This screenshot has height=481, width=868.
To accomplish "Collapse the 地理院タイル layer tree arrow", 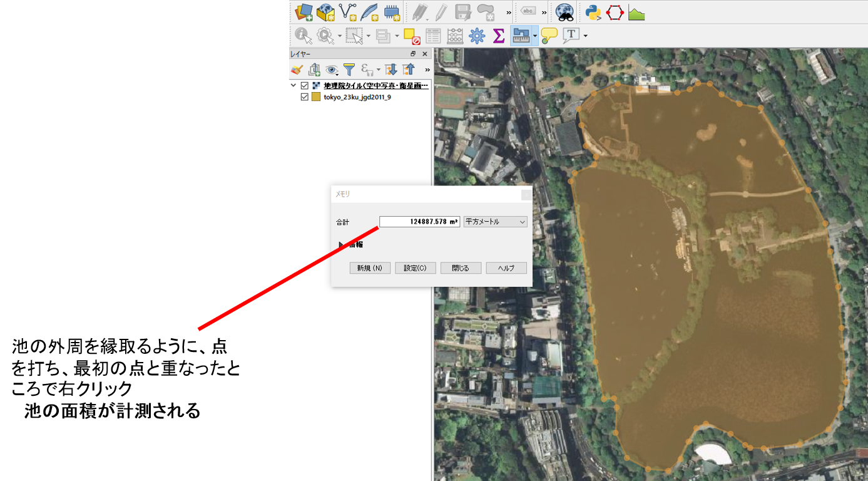I will pyautogui.click(x=294, y=86).
